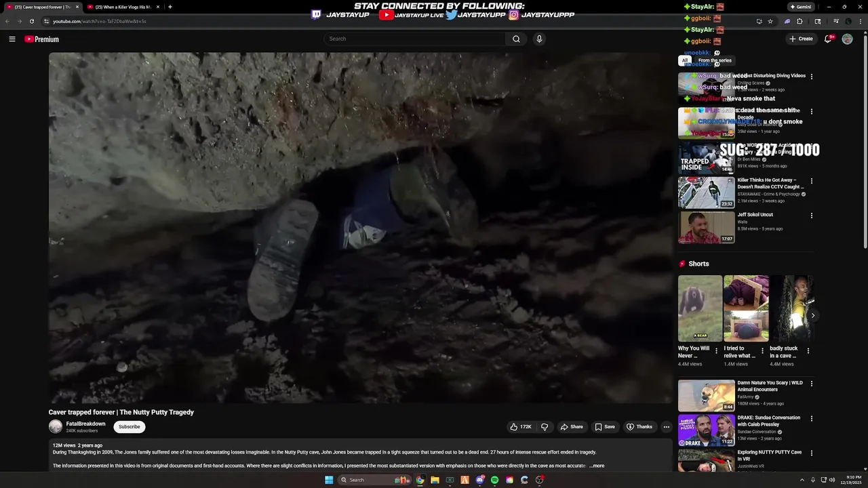Image resolution: width=868 pixels, height=488 pixels.
Task: Open options for Damn Nature You Scary video
Action: [811, 384]
